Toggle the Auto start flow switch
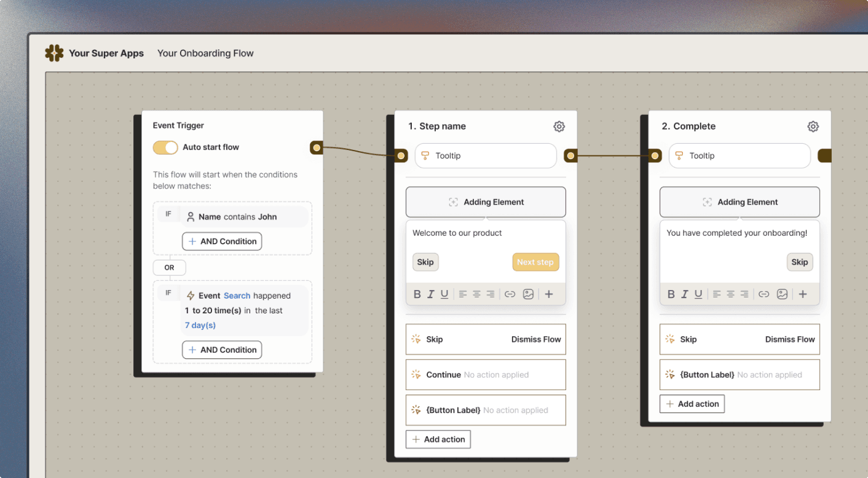 165,147
